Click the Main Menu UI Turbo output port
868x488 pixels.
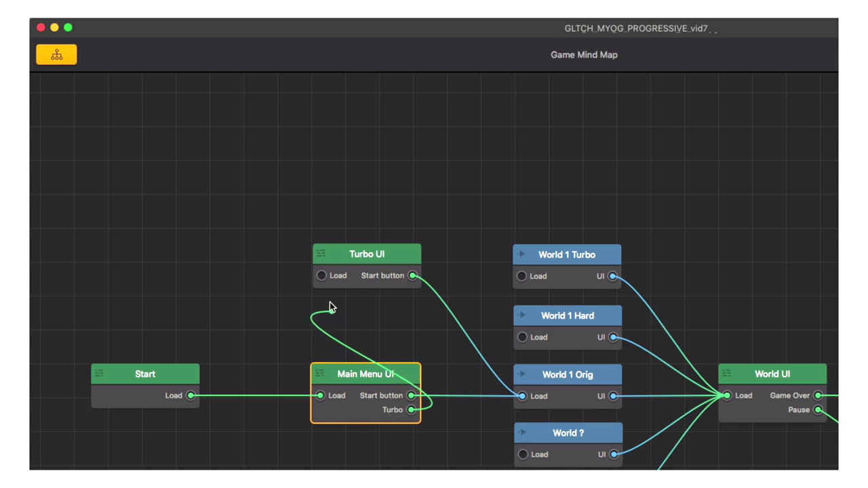coord(412,409)
